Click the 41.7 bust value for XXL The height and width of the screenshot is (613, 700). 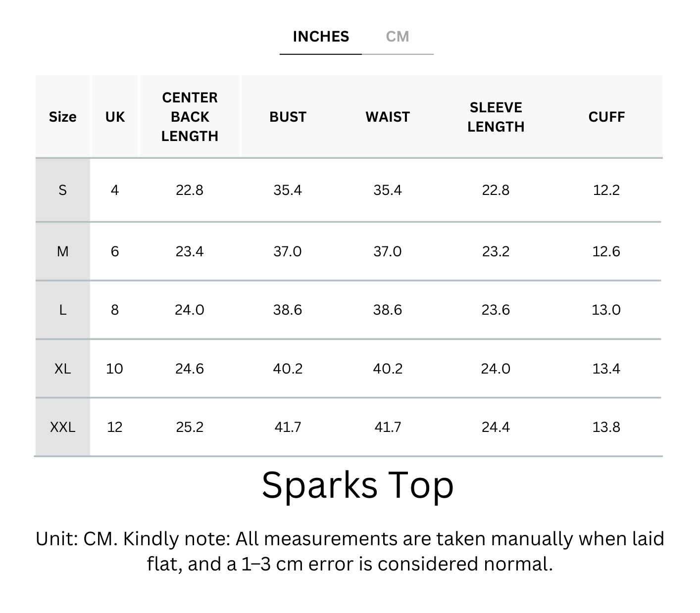pos(288,427)
